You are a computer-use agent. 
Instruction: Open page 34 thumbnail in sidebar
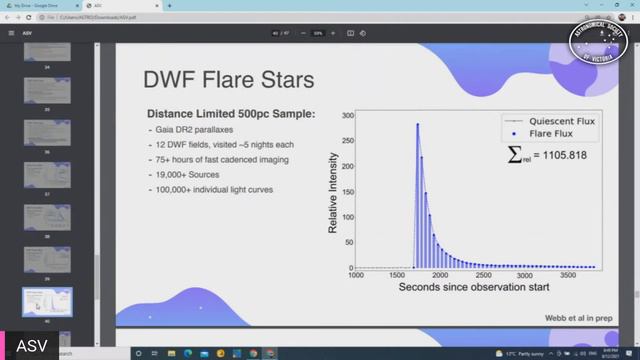(x=47, y=52)
